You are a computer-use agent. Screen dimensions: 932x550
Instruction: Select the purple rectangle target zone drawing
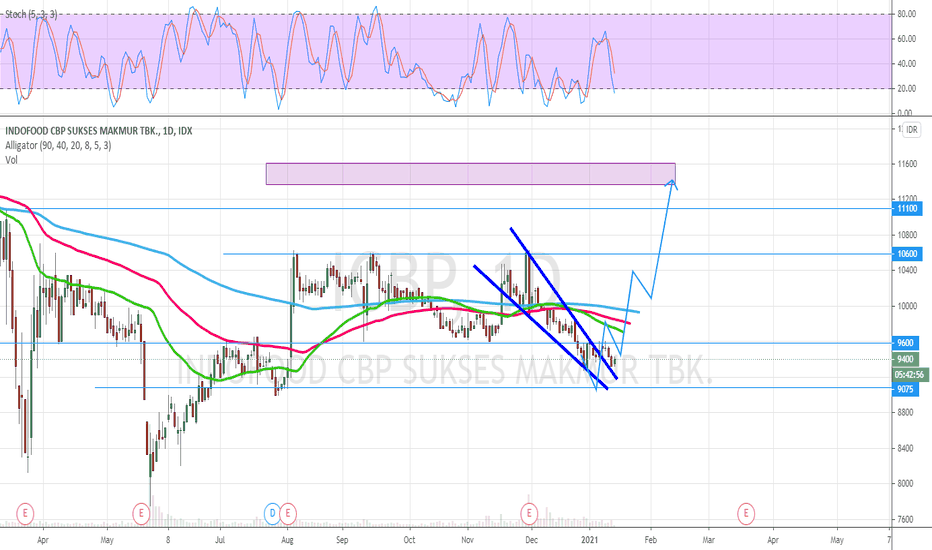[470, 174]
